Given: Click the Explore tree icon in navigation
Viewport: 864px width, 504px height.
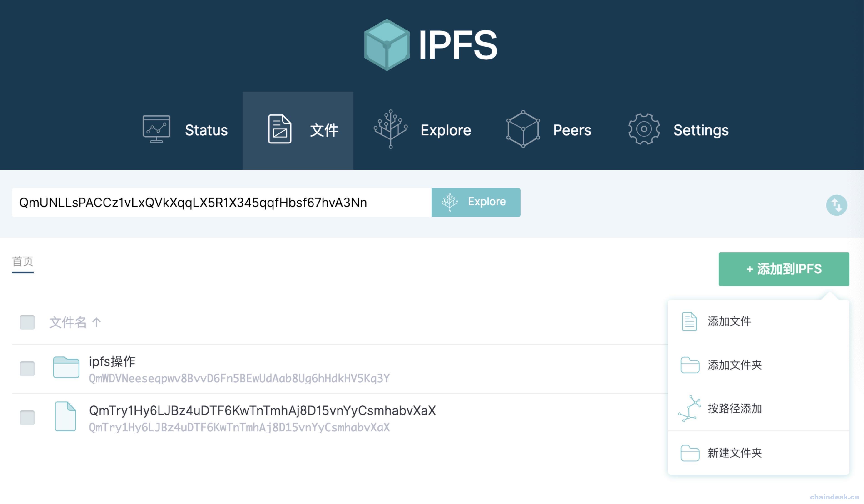Looking at the screenshot, I should tap(390, 129).
